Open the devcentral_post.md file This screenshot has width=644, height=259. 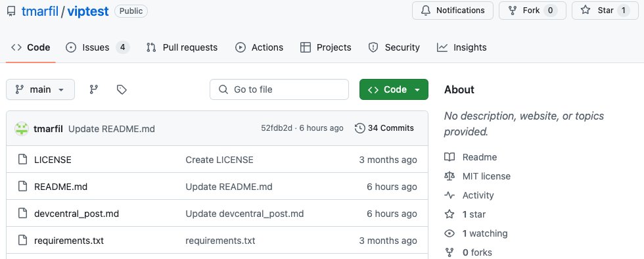coord(76,214)
